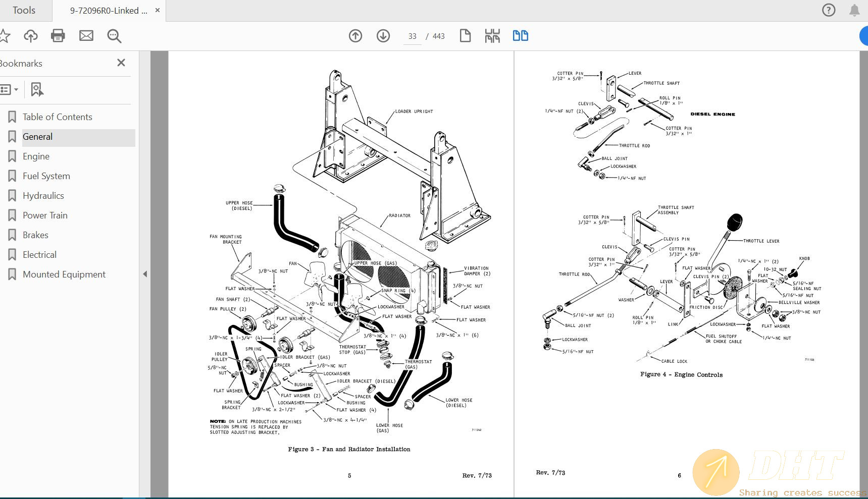Screen dimensions: 868x499
Task: Jump to the Engine bookmark
Action: coord(36,156)
